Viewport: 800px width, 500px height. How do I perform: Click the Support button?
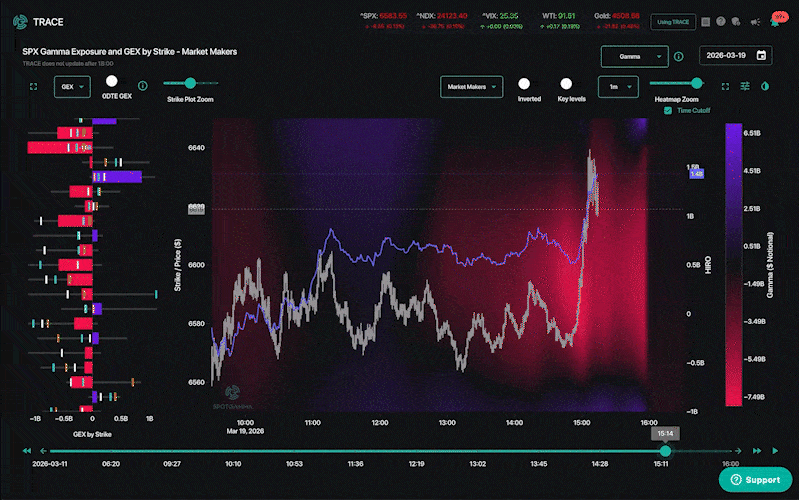pyautogui.click(x=755, y=480)
